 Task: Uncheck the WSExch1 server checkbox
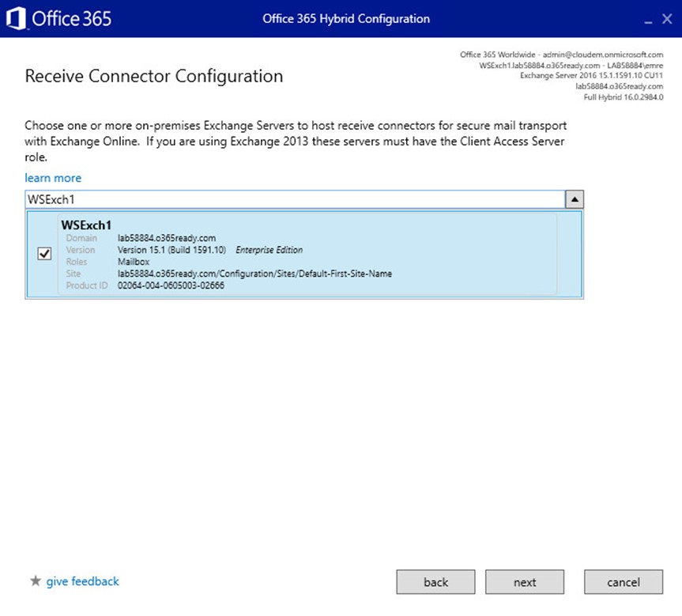[x=44, y=253]
